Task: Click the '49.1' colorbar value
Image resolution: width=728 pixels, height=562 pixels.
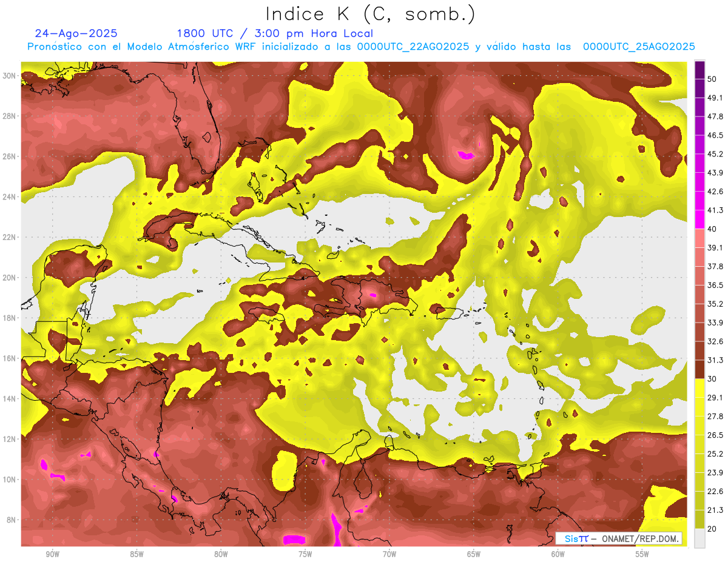Action: 715,98
